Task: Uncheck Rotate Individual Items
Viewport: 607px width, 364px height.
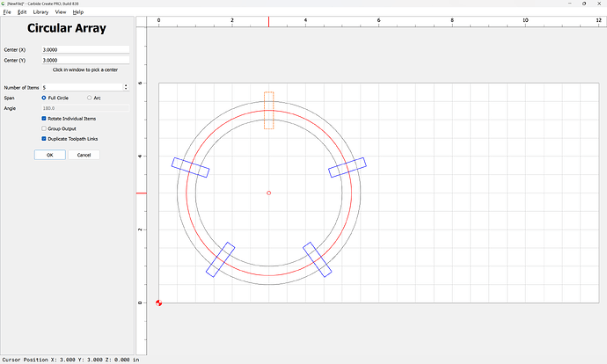Action: coord(44,118)
